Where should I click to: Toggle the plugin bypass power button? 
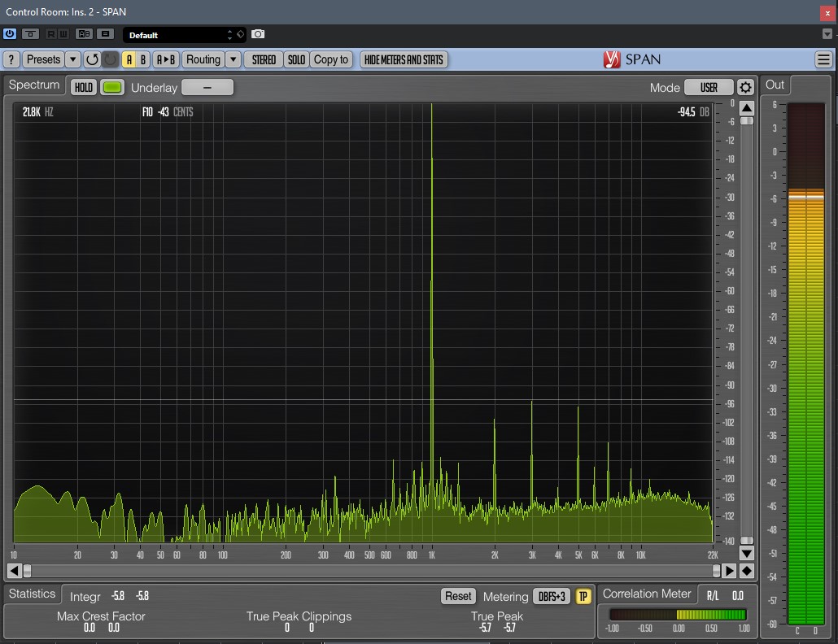(10, 34)
